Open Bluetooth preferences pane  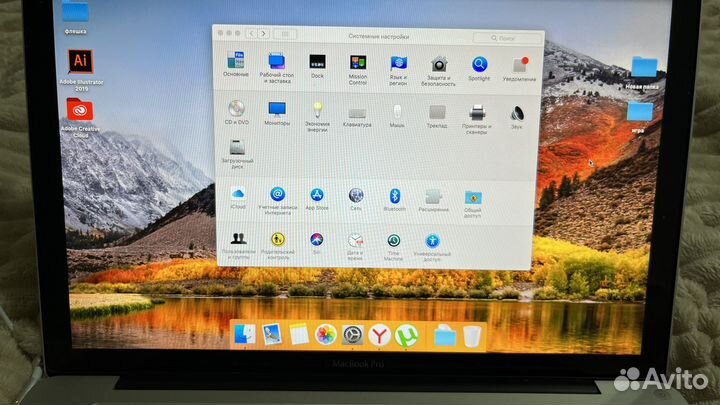point(394,196)
